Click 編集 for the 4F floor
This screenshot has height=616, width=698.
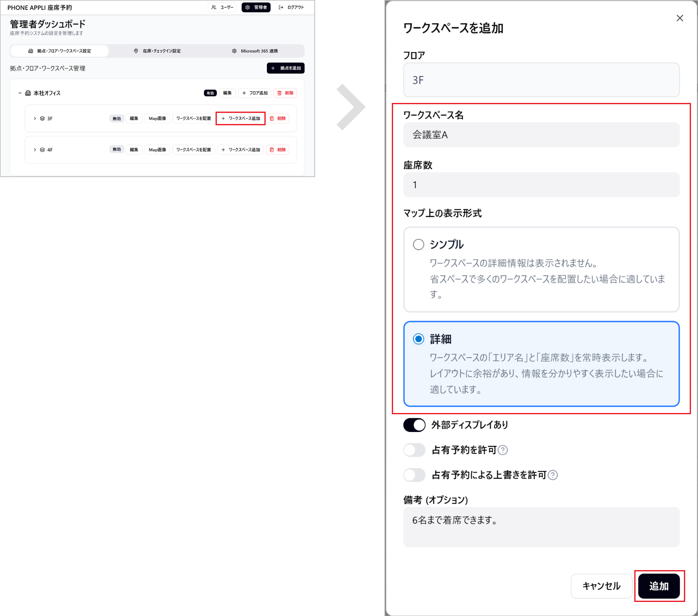pos(134,150)
